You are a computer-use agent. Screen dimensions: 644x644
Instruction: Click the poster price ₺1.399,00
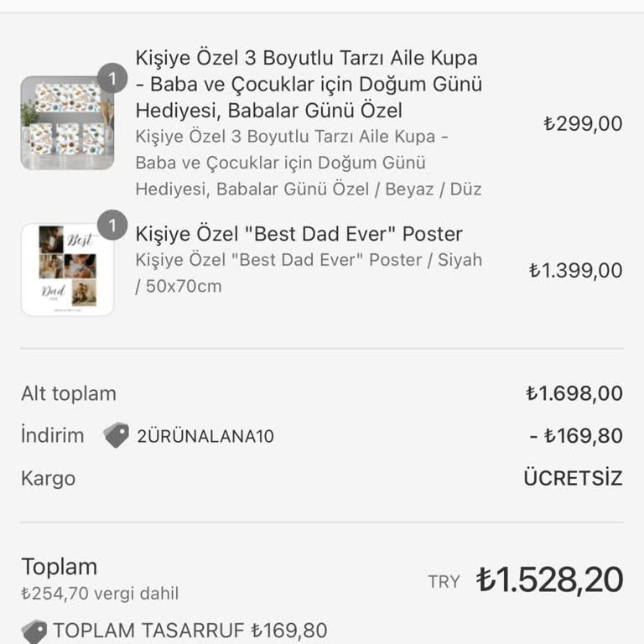point(575,270)
